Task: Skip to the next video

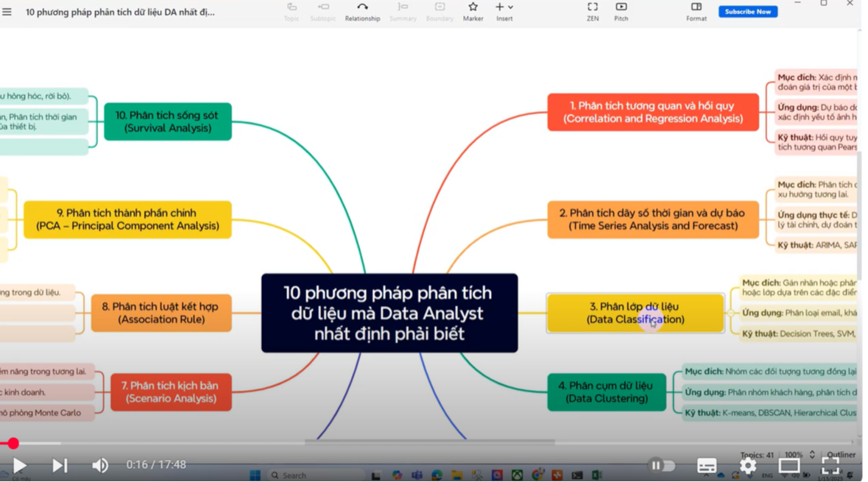Action: tap(60, 465)
